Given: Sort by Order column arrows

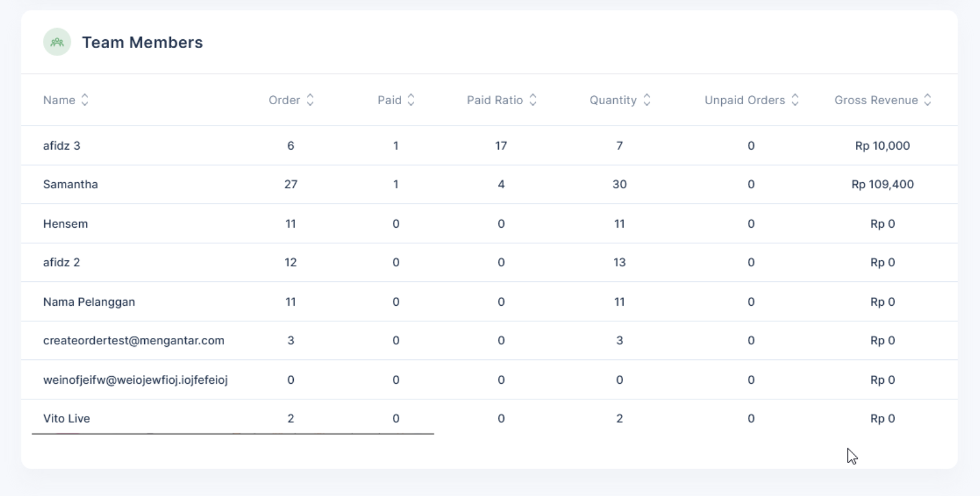Looking at the screenshot, I should coord(310,100).
